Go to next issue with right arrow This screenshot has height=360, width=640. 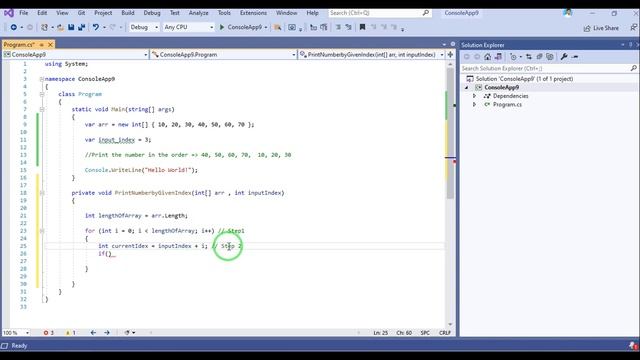[x=107, y=333]
